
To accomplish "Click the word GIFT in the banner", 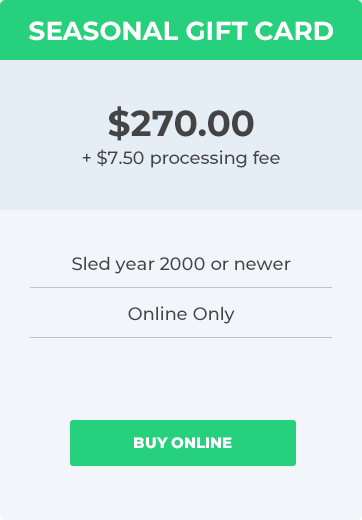I will [x=216, y=31].
